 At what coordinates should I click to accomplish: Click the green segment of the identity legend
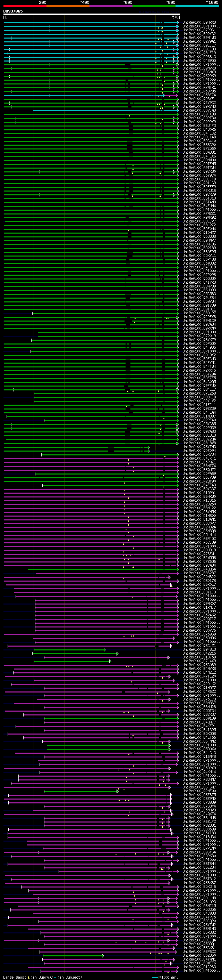click(154, 6)
